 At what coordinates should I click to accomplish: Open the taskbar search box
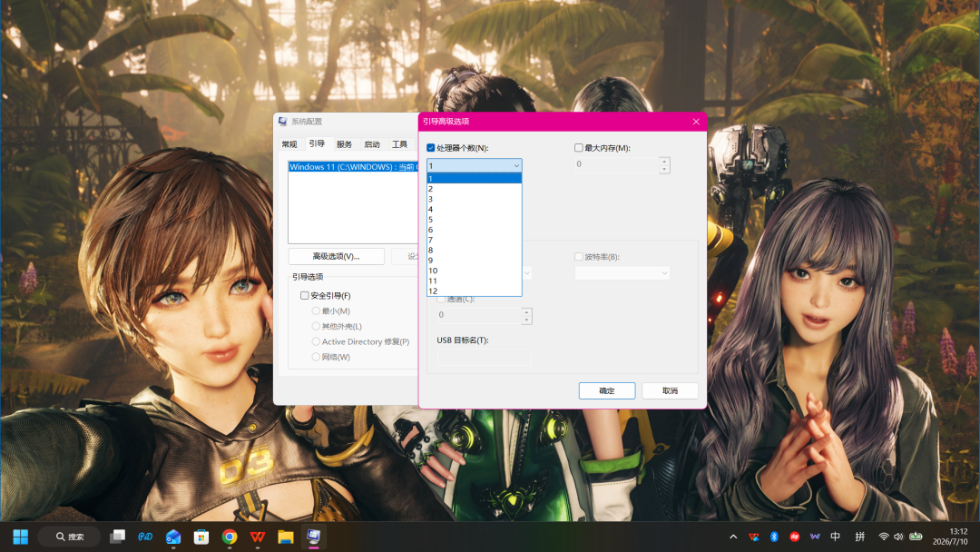pyautogui.click(x=69, y=537)
